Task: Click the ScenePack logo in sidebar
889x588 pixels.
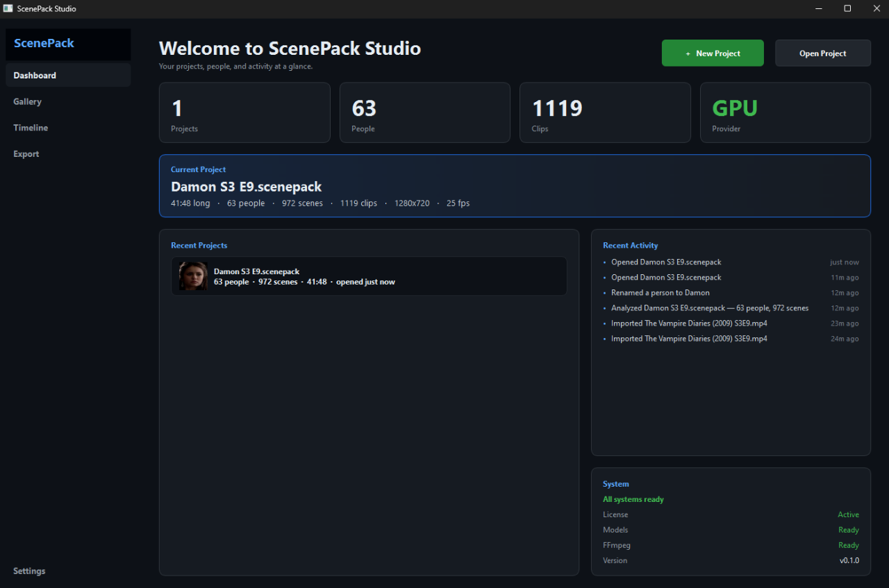Action: [44, 43]
